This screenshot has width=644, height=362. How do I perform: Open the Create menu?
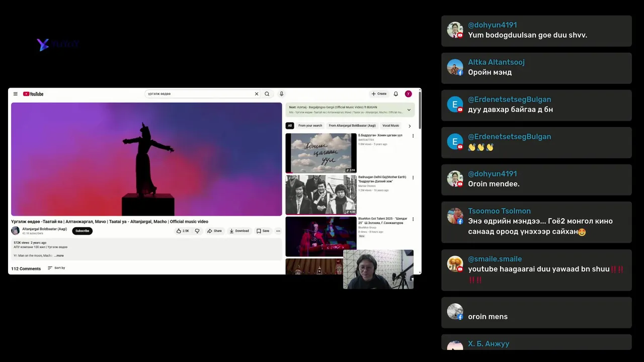coord(379,94)
